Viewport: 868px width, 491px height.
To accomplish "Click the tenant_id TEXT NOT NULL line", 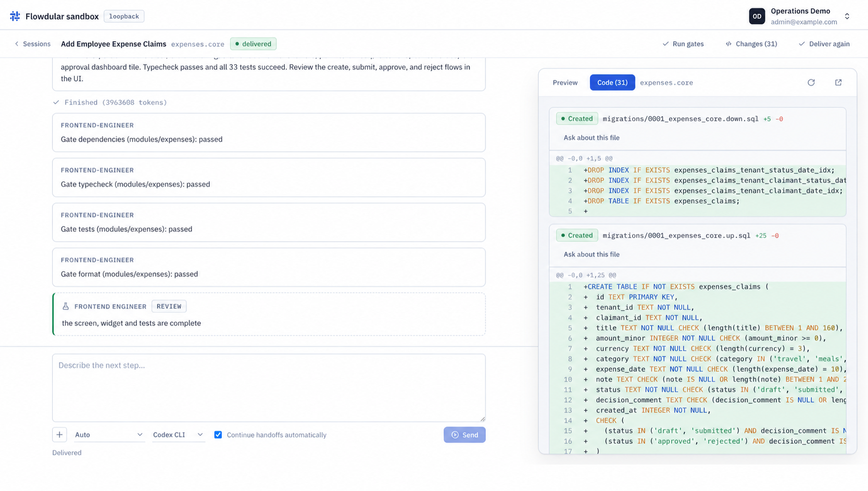I will [698, 307].
